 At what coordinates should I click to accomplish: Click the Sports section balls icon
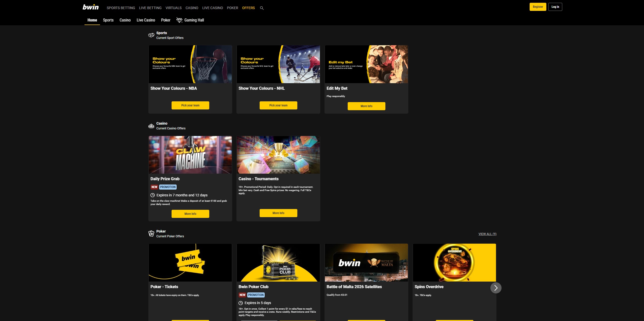[151, 35]
